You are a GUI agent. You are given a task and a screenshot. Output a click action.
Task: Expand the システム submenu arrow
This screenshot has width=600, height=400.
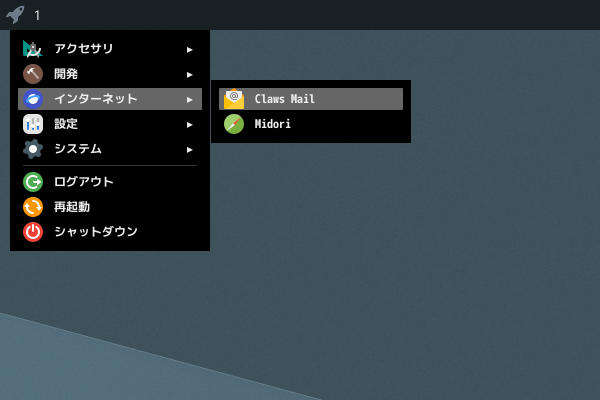[x=189, y=150]
